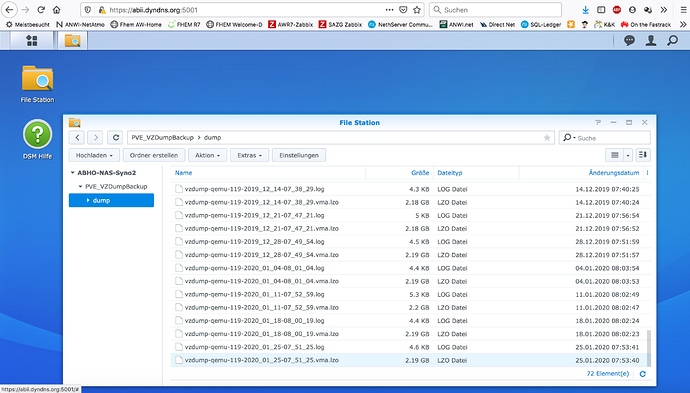This screenshot has width=690, height=393.
Task: Click the File Station back navigation arrow
Action: tap(77, 138)
